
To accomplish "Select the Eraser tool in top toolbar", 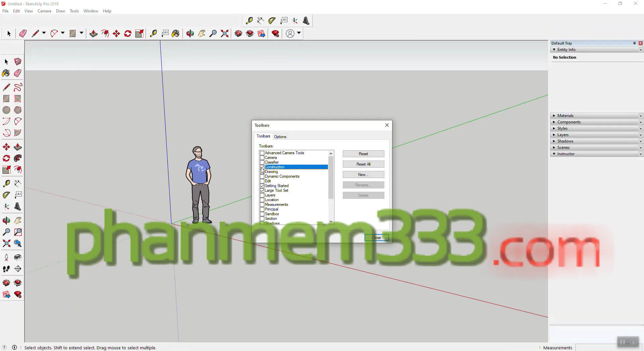I will [23, 34].
